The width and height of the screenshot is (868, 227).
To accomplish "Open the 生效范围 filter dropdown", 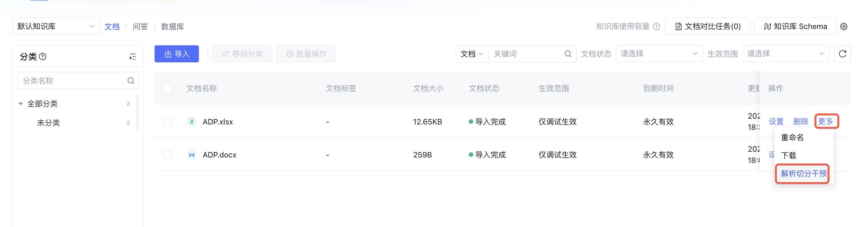I will (x=785, y=54).
